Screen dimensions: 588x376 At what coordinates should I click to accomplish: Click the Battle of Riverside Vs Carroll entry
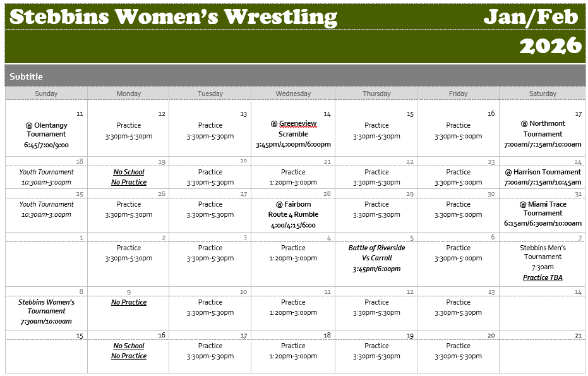click(376, 253)
